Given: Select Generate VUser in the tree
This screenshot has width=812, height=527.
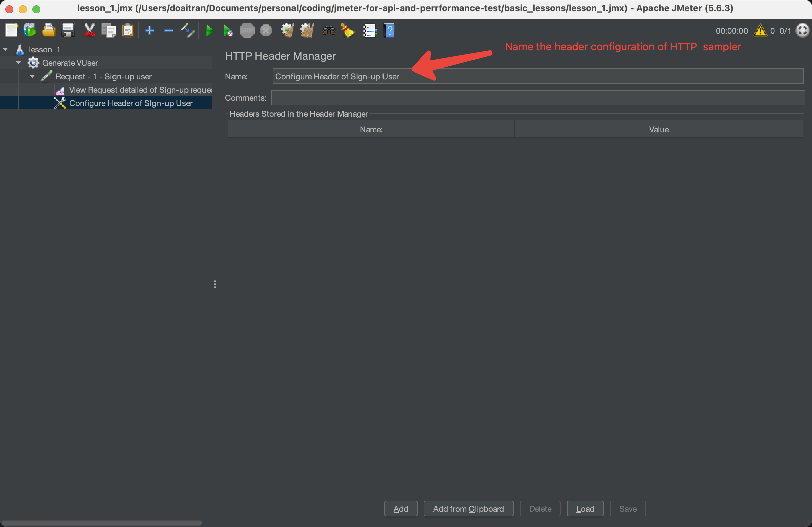Looking at the screenshot, I should (70, 63).
